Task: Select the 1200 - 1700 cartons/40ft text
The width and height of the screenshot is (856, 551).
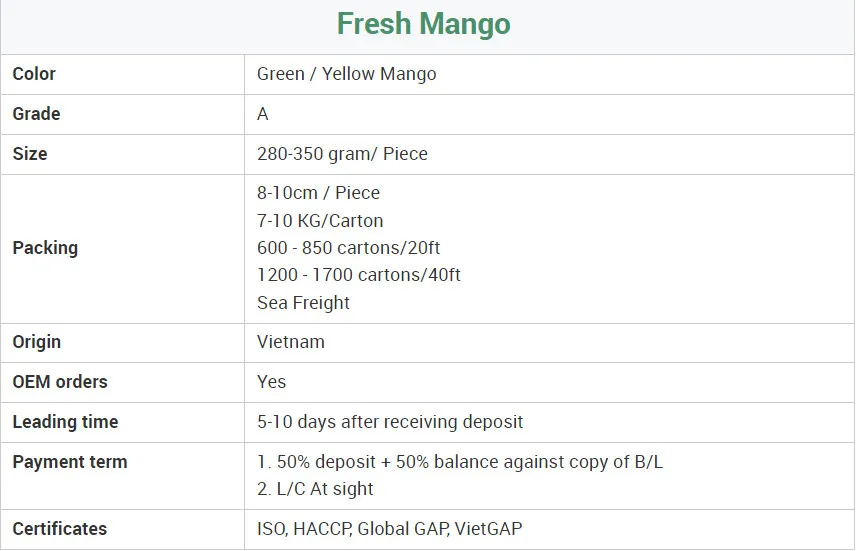Action: pos(358,275)
